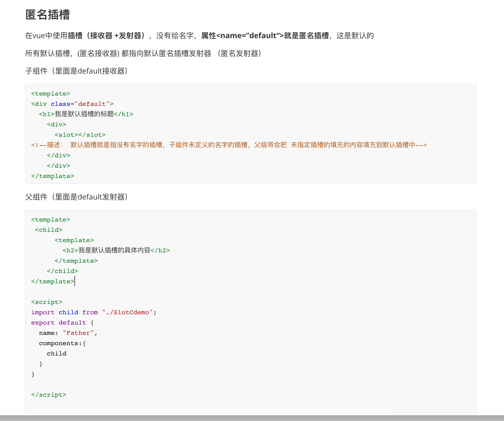Click the import child from "./SlotCdemo" line

tap(94, 312)
